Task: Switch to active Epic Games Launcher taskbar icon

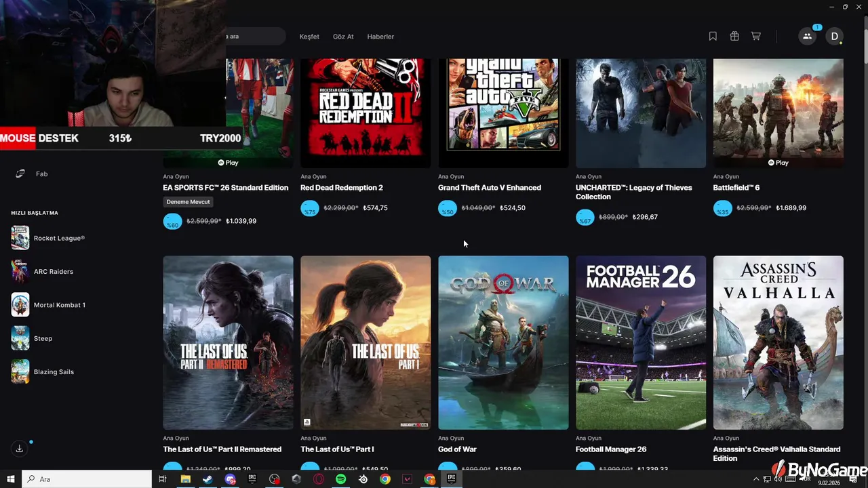Action: click(x=452, y=479)
